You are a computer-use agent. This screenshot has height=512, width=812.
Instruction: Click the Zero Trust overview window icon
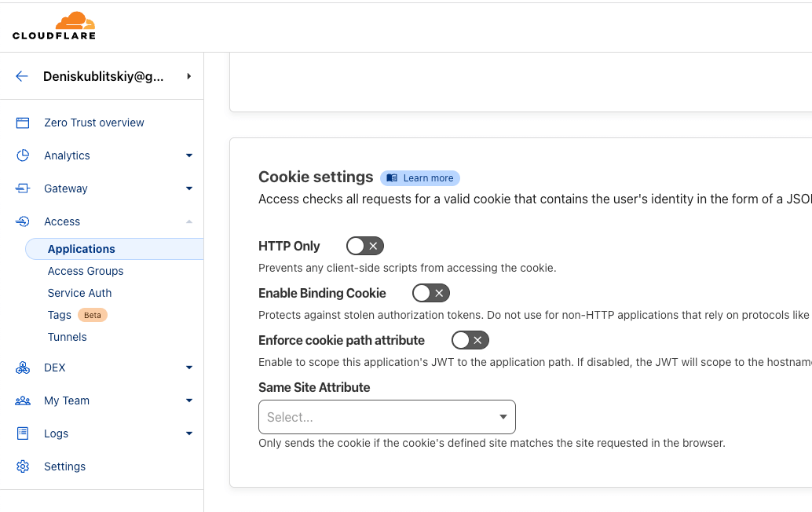(23, 123)
